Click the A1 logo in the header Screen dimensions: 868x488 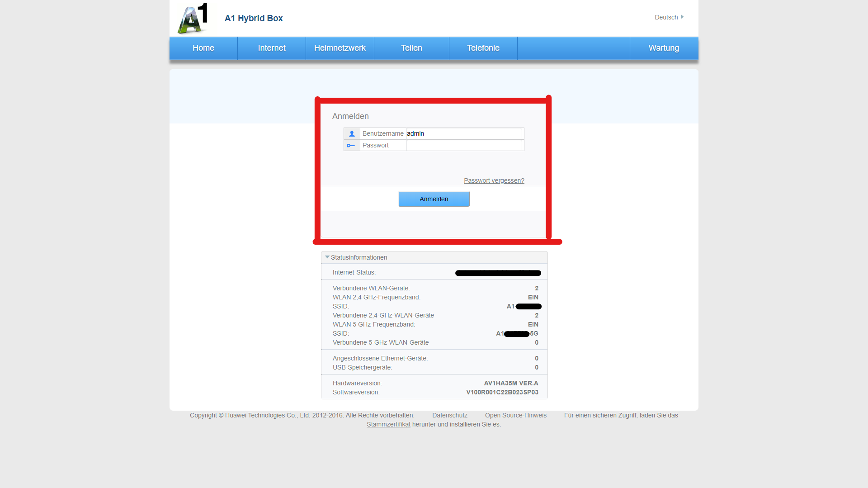(x=193, y=18)
